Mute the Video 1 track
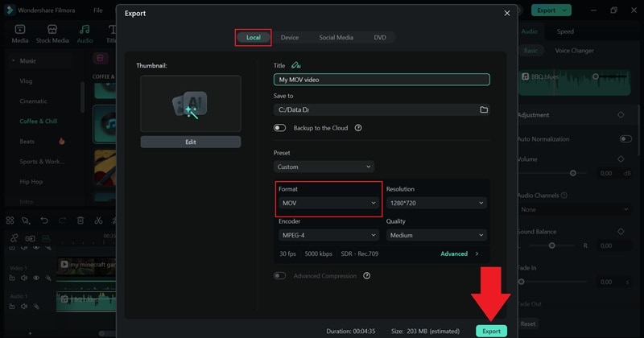Image resolution: width=644 pixels, height=338 pixels. [24, 278]
